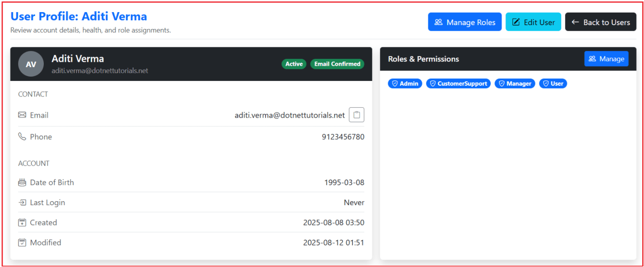Click the Manager role chip

pyautogui.click(x=515, y=83)
